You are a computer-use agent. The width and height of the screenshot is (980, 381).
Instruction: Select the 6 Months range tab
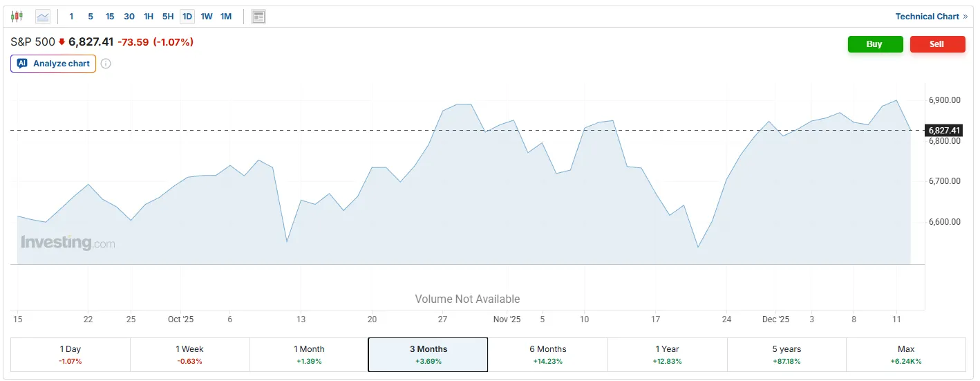click(x=547, y=354)
